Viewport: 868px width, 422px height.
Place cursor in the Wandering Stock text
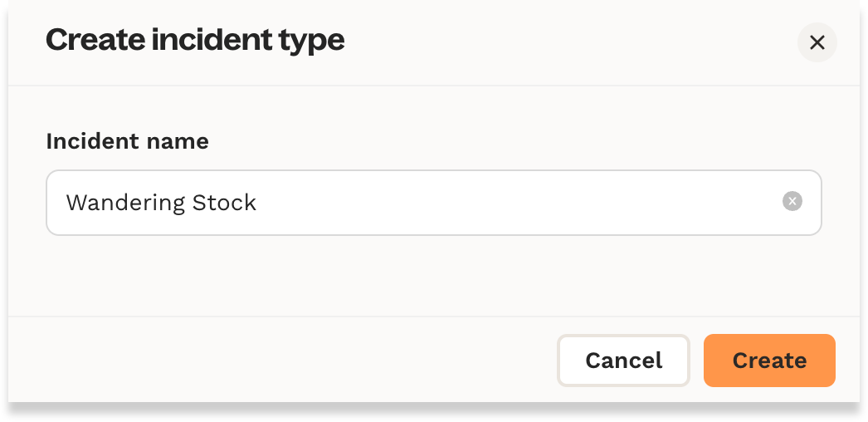(161, 203)
